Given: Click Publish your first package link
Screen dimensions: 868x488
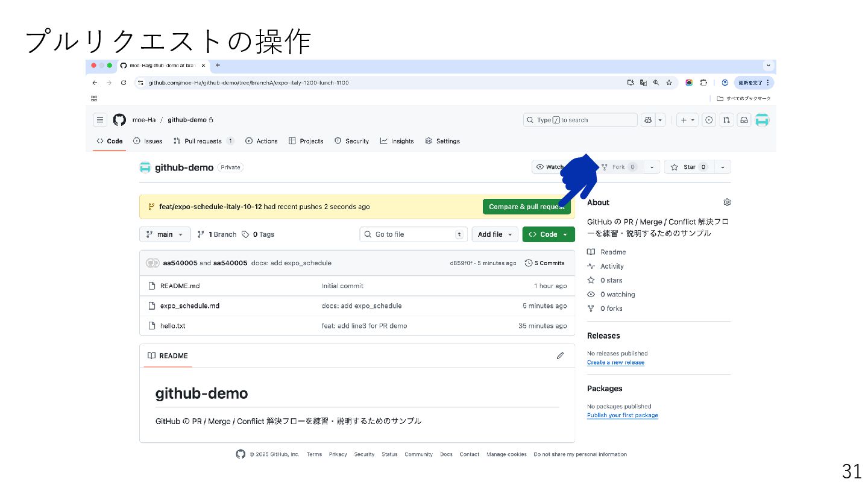Looking at the screenshot, I should tap(623, 415).
